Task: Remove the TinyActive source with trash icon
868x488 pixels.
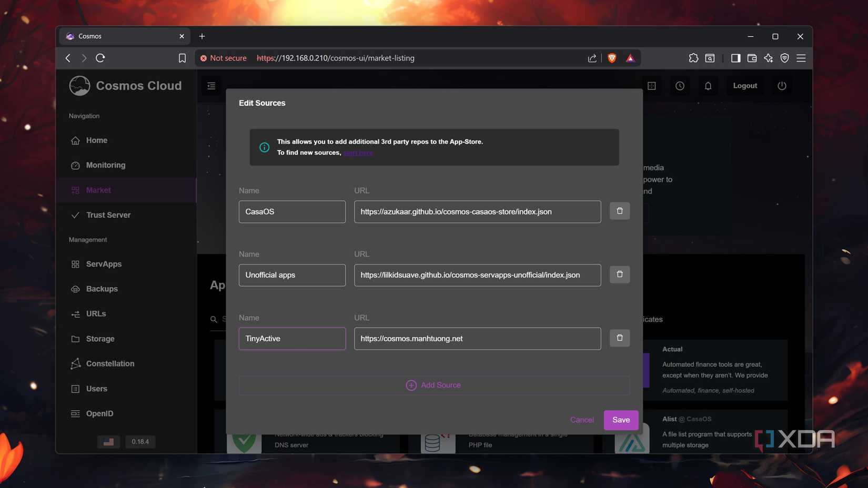Action: point(619,338)
